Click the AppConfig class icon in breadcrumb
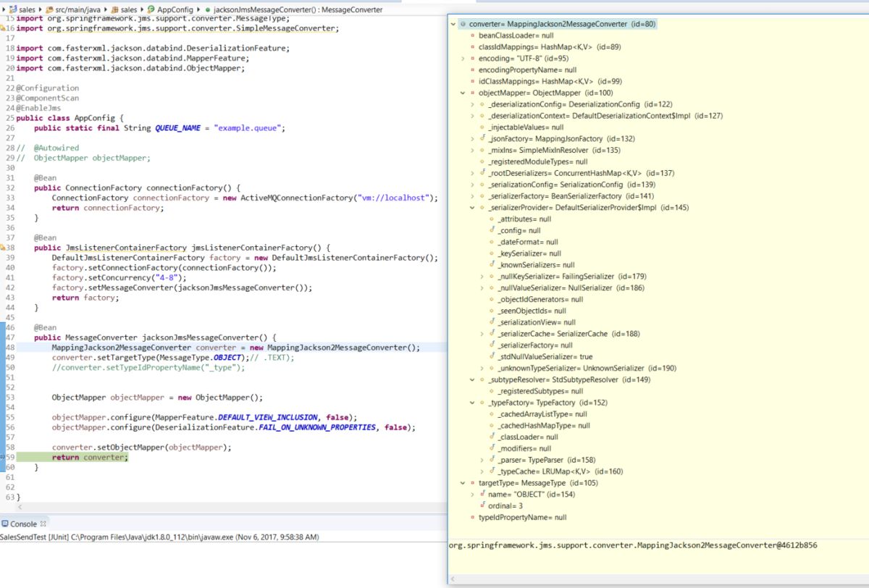Screen dimensions: 869x588 151,9
